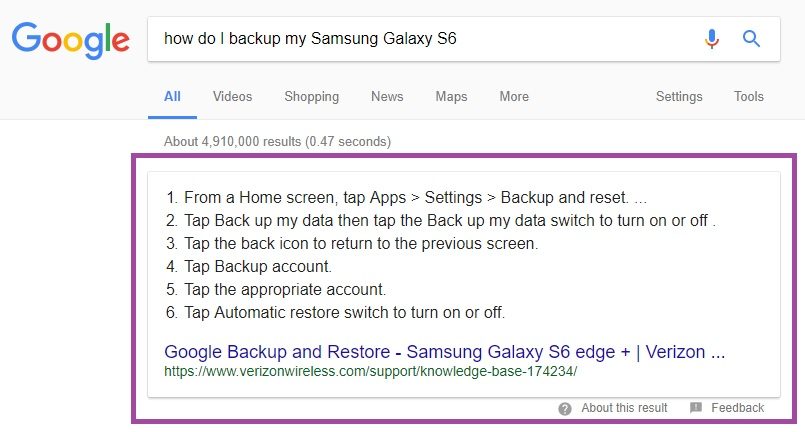Screen dimensions: 805x432
Task: Click the step 1 snippet text line
Action: 406,198
